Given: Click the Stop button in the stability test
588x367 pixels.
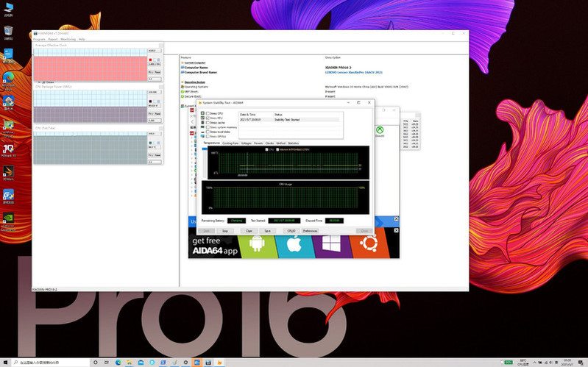Looking at the screenshot, I should click(225, 231).
